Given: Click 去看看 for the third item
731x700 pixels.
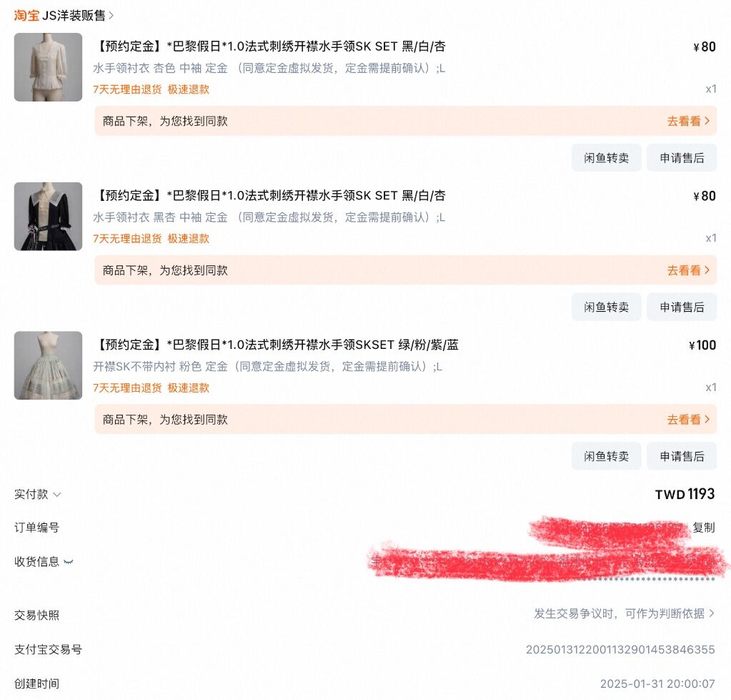Looking at the screenshot, I should point(688,420).
